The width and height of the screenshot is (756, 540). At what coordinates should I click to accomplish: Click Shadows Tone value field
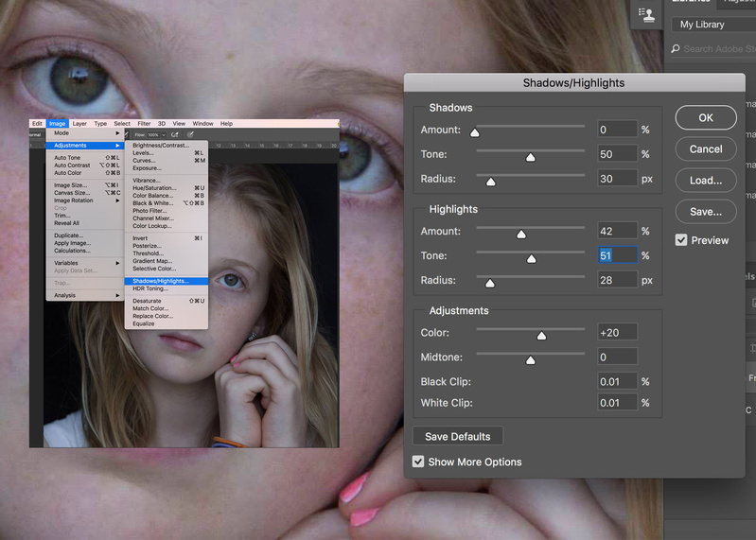click(617, 154)
